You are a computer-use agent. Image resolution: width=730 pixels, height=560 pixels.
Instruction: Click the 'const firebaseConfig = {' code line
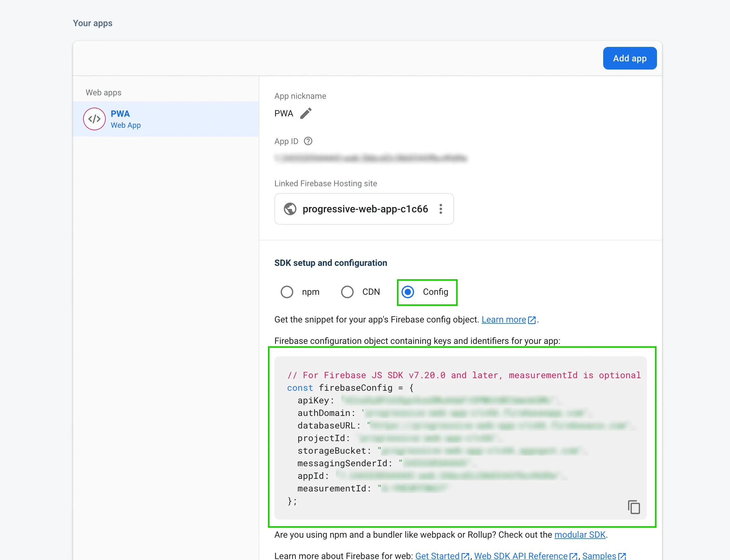coord(350,388)
